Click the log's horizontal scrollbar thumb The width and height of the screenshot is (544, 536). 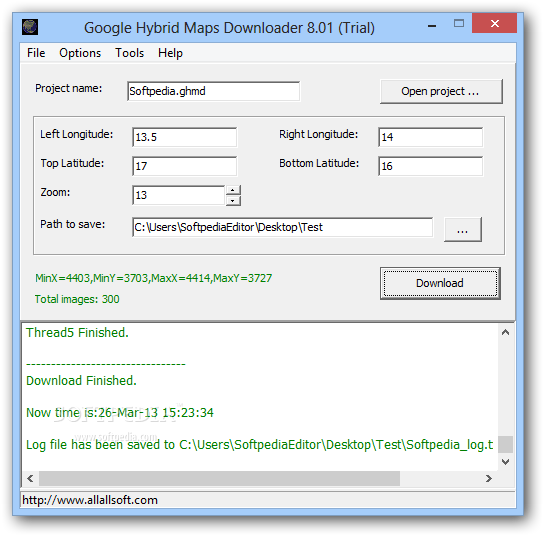[219, 478]
